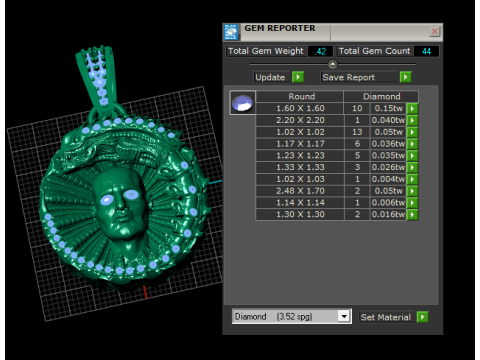
Task: Click the Round column header
Action: 300,96
